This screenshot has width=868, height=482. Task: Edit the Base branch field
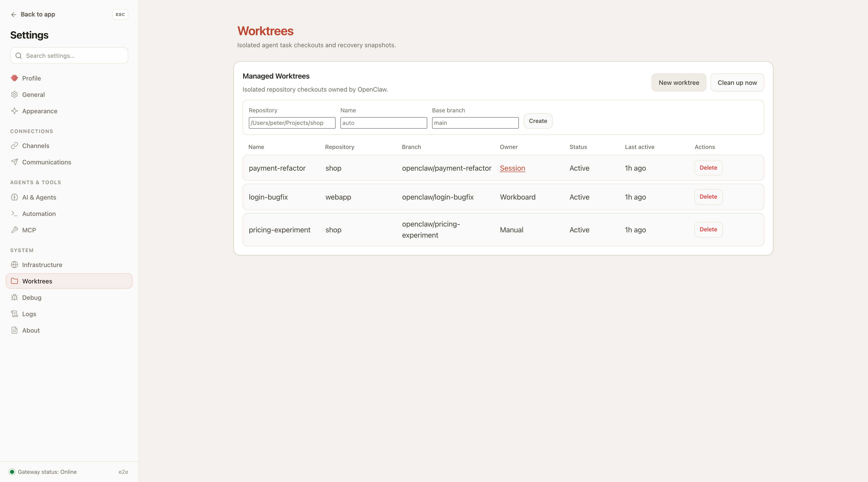[475, 123]
